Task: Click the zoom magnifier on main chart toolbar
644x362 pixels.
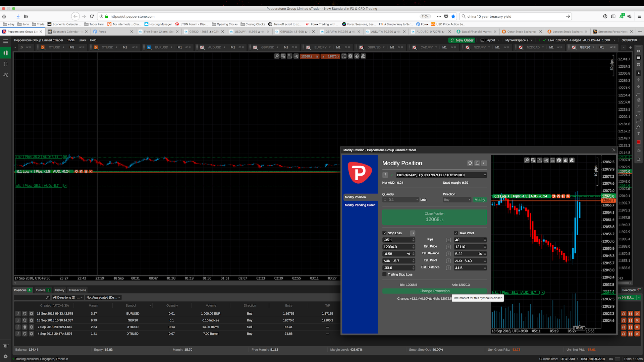Action: tap(277, 56)
